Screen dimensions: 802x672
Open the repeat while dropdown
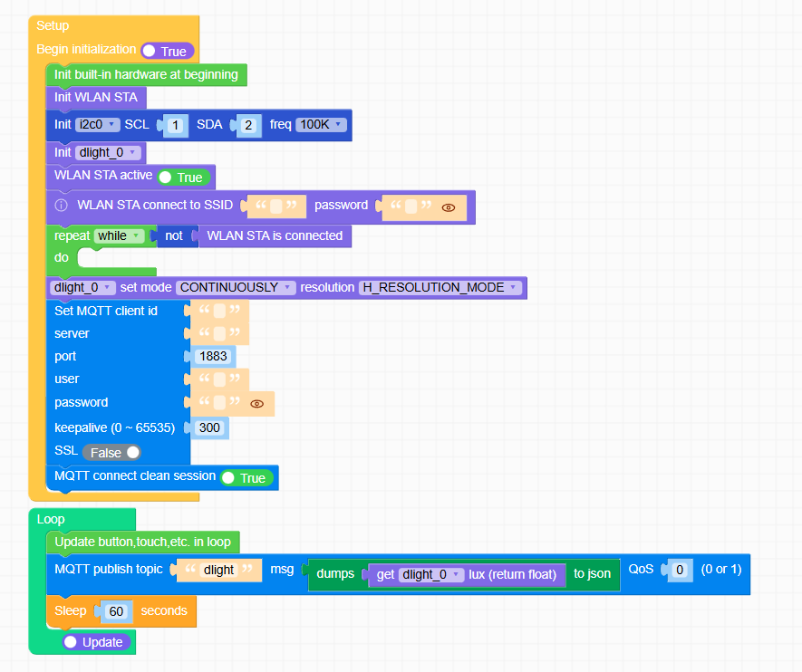pyautogui.click(x=120, y=235)
